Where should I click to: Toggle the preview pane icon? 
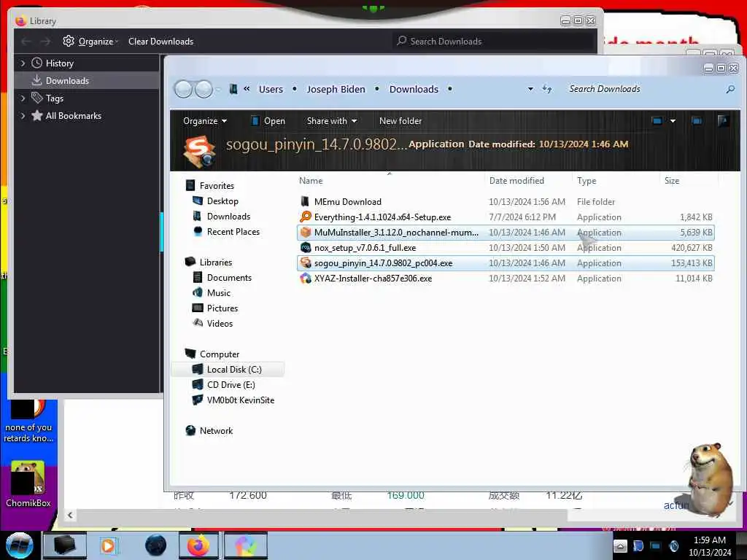click(697, 121)
